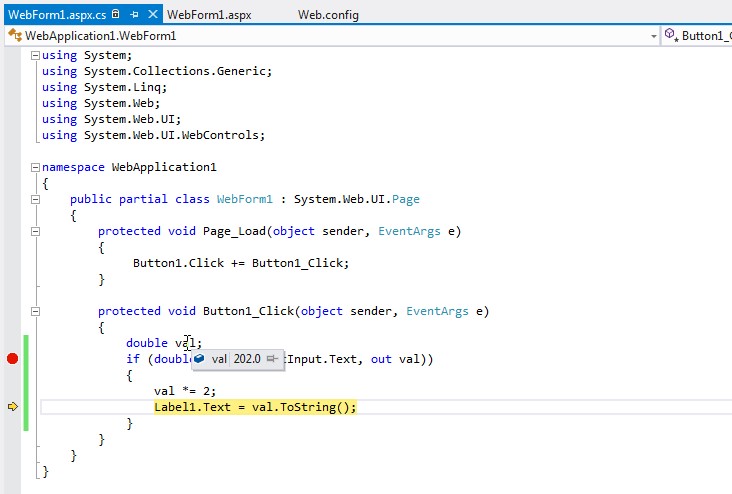
Task: Click EventArgs in the Button1_Click signature
Action: pyautogui.click(x=437, y=311)
